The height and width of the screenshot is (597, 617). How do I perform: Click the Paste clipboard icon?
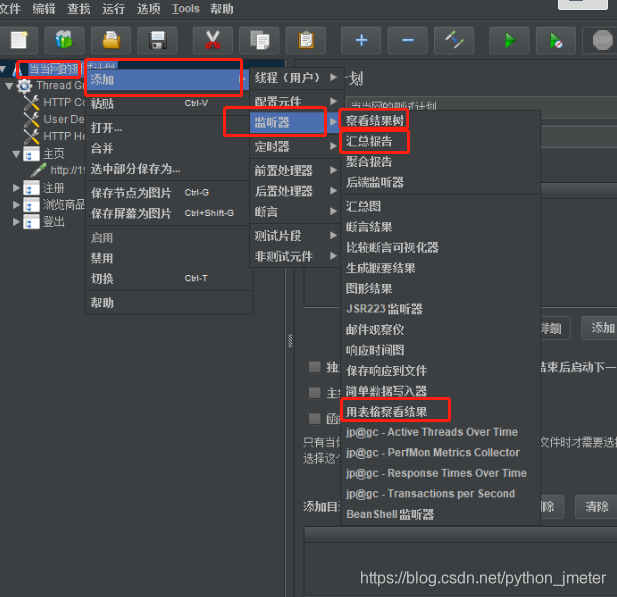(306, 40)
